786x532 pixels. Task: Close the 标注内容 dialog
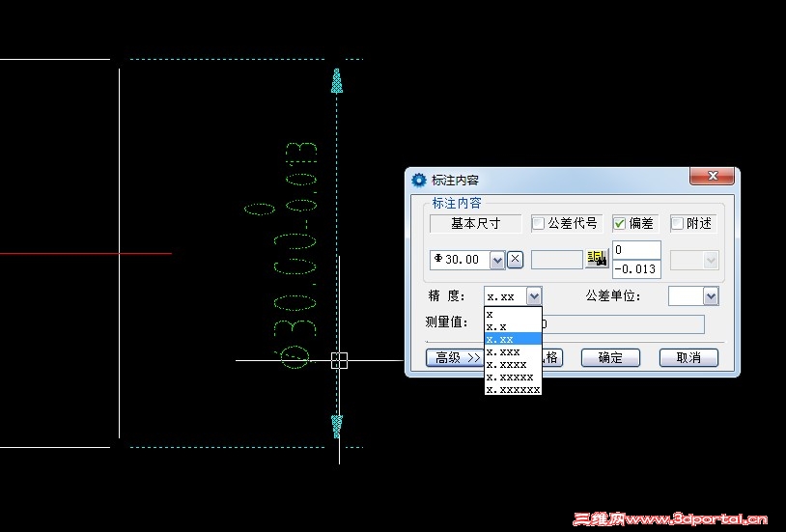[712, 176]
